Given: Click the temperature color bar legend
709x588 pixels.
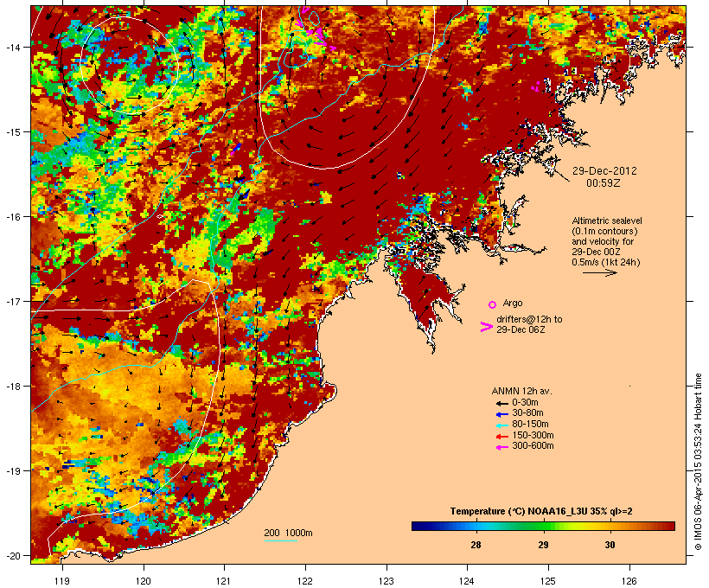Looking at the screenshot, I should coord(543,526).
